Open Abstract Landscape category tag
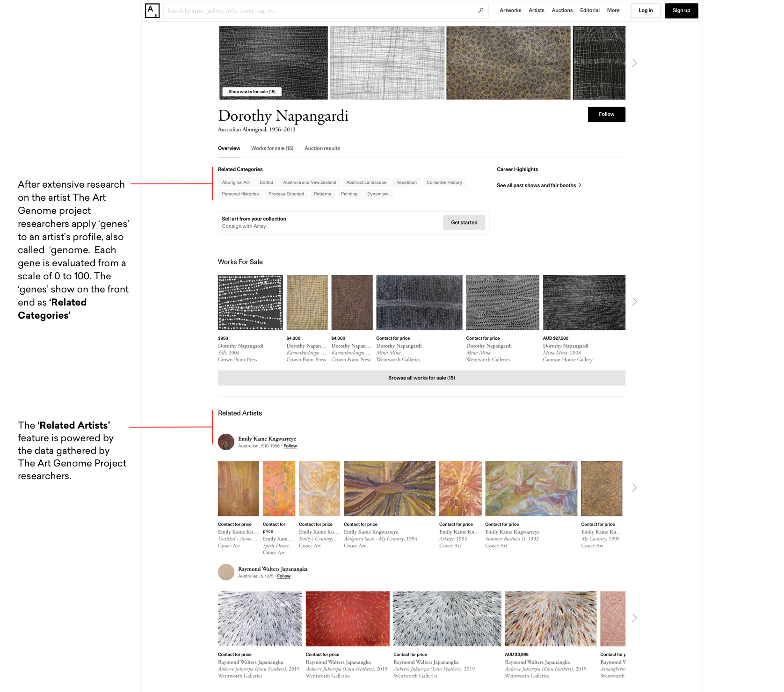784x692 pixels. [x=366, y=182]
